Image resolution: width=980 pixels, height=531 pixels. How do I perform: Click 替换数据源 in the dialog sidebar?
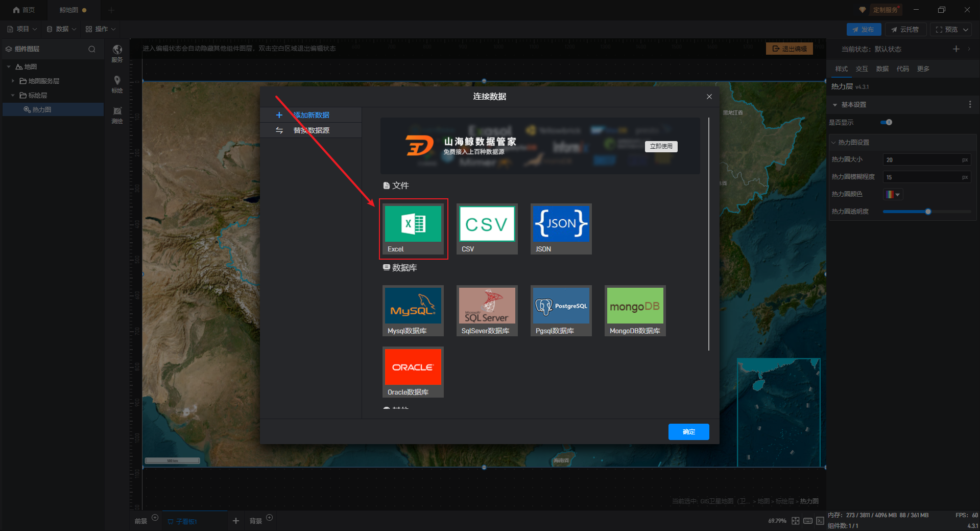point(311,130)
